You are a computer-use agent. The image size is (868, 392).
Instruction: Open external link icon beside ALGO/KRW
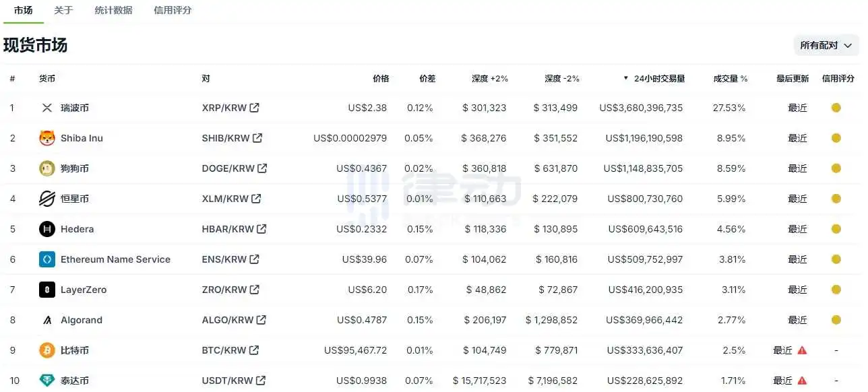pos(261,320)
